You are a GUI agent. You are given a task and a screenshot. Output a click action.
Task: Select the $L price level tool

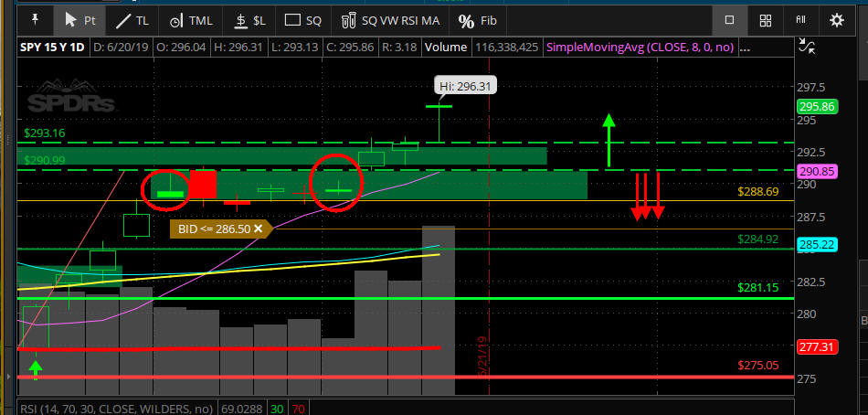coord(250,21)
